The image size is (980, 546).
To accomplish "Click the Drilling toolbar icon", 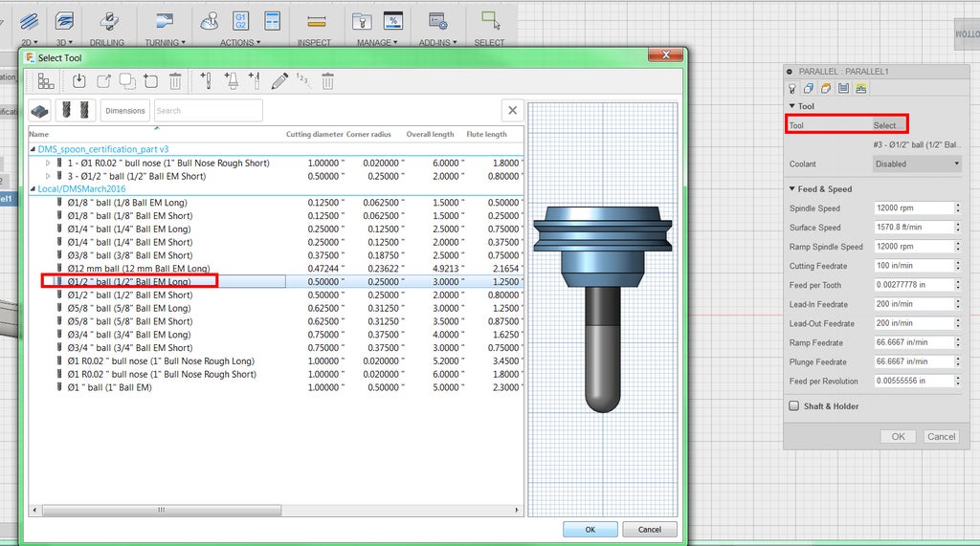I will point(107,23).
